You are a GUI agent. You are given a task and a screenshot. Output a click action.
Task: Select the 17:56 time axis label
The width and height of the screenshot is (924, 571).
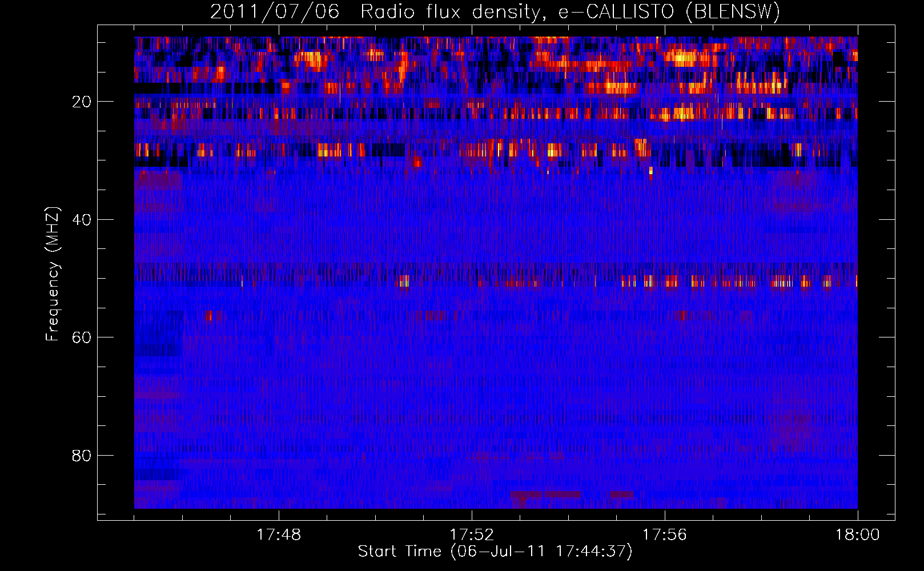665,535
